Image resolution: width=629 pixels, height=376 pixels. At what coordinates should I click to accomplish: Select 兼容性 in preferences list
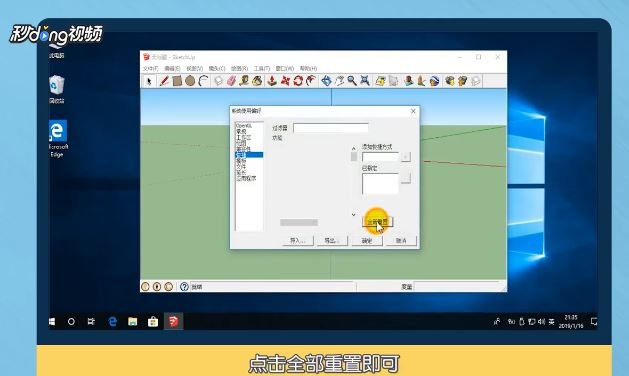[x=243, y=149]
